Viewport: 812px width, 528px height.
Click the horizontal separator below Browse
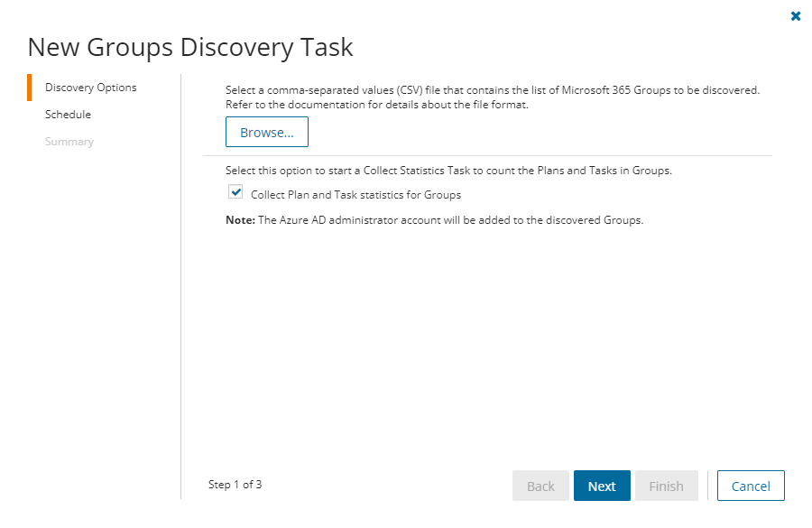(487, 156)
